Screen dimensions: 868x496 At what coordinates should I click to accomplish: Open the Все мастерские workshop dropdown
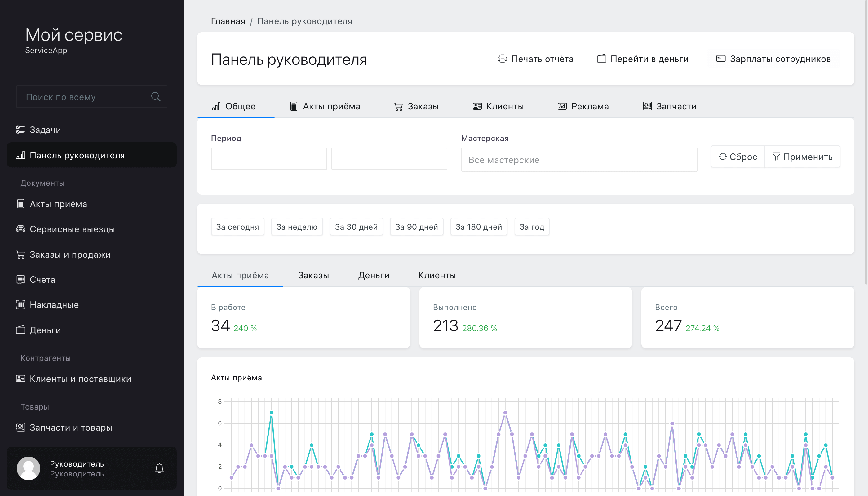click(x=579, y=160)
